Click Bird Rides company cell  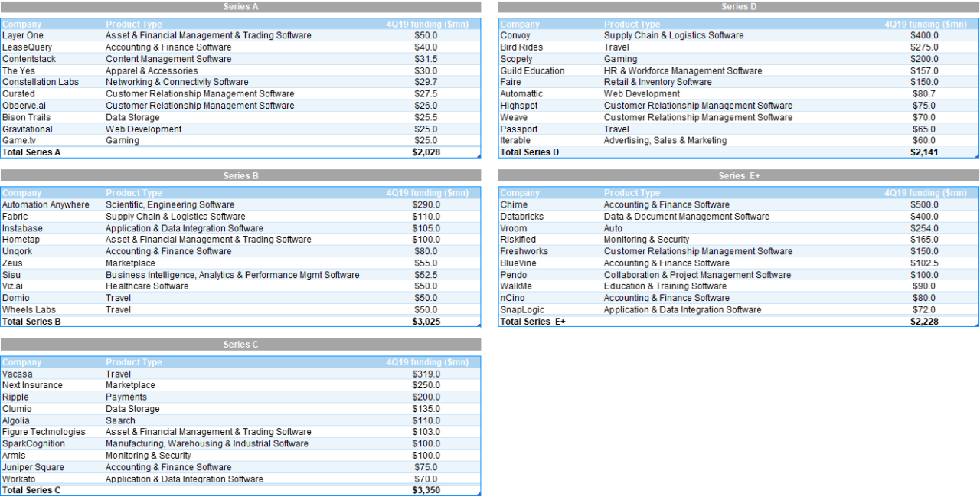[x=521, y=47]
